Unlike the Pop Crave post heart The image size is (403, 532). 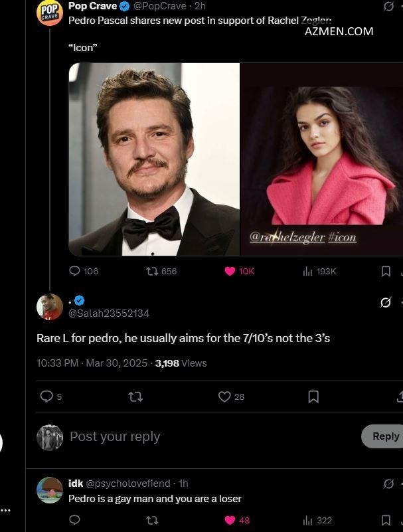click(x=230, y=271)
